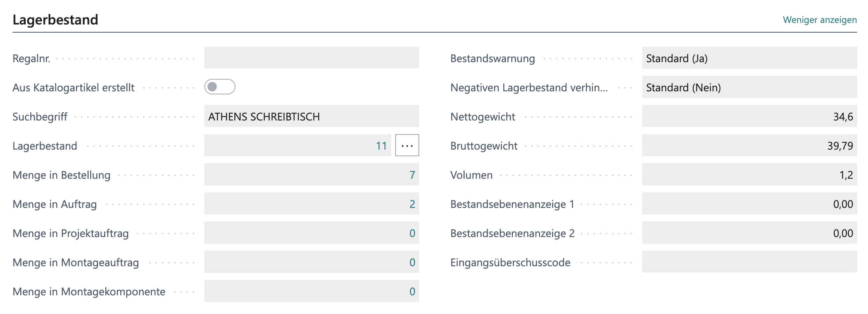Click the Volumen field 1,2
The width and height of the screenshot is (868, 314).
pos(749,174)
